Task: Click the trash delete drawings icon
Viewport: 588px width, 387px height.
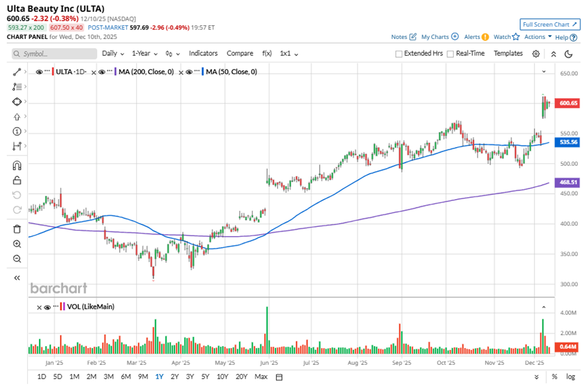Action: coord(18,229)
